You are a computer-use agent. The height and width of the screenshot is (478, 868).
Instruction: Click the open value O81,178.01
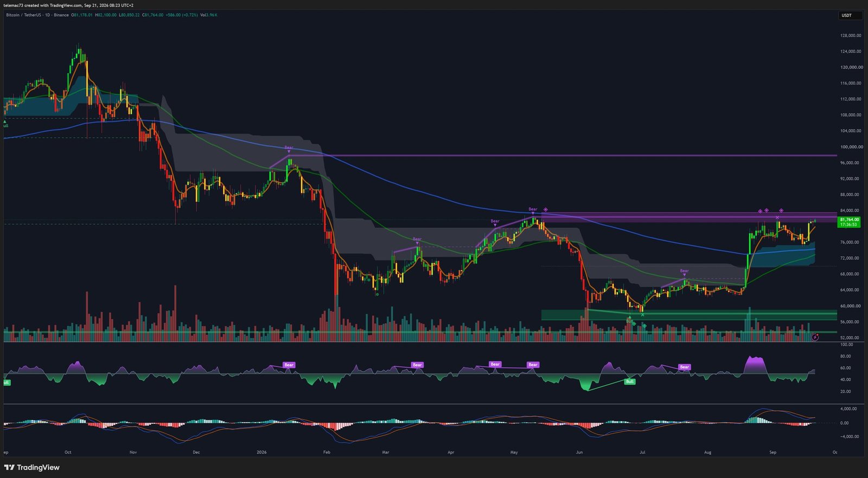tap(82, 15)
